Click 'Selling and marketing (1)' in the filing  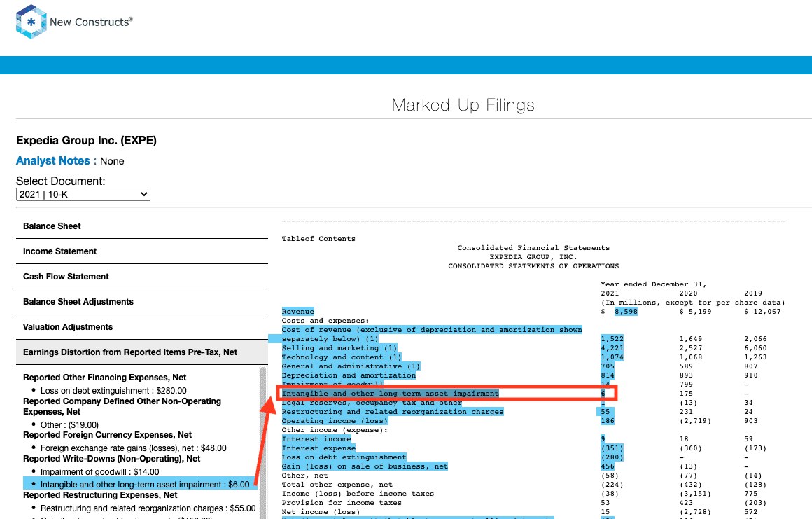pos(339,348)
